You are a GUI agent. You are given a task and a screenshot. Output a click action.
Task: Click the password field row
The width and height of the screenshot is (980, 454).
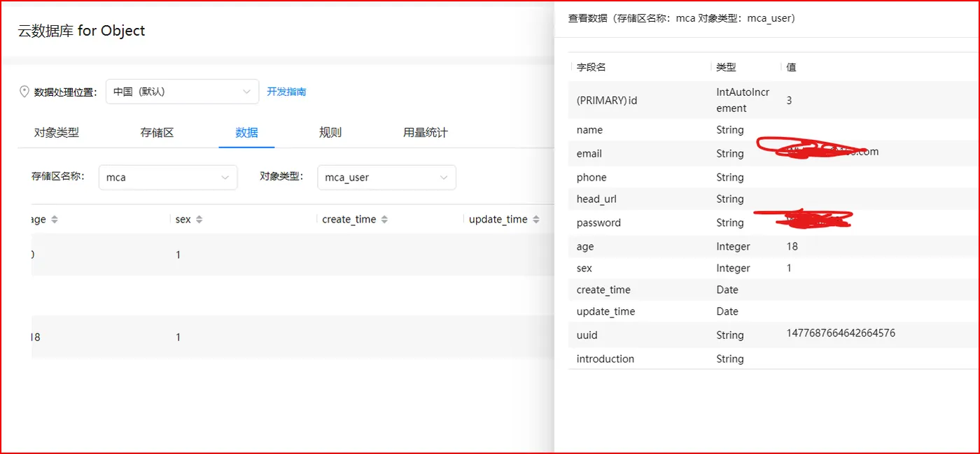[x=774, y=222]
